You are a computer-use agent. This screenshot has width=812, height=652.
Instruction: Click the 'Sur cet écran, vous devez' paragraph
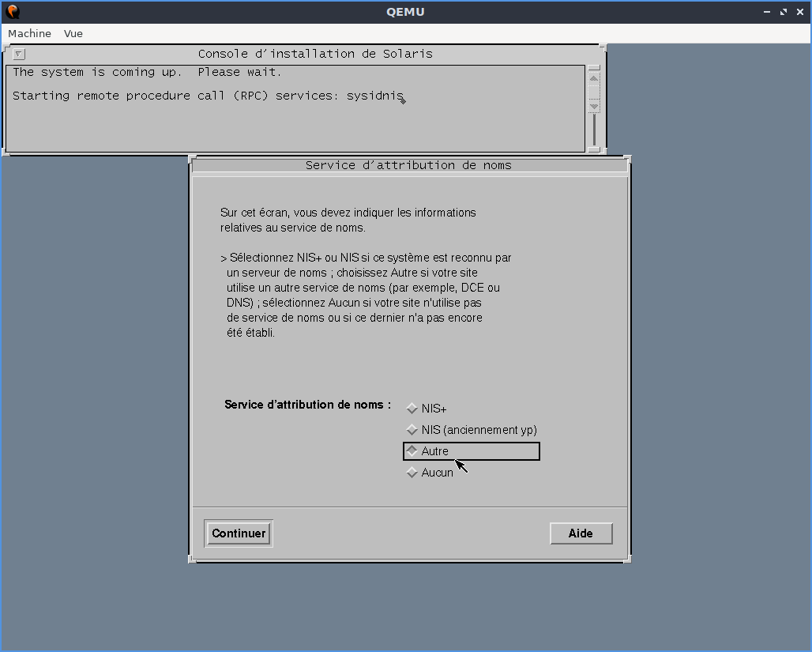[348, 220]
